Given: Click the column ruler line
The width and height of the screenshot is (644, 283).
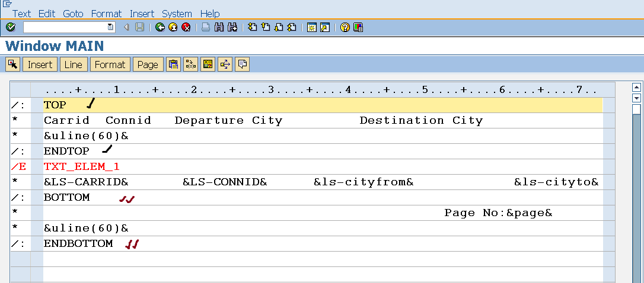Looking at the screenshot, I should (x=323, y=89).
